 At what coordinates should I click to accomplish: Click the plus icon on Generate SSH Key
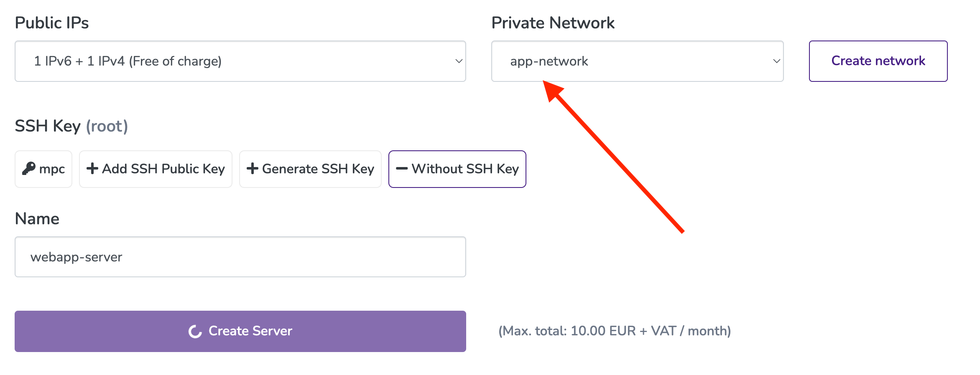(253, 169)
